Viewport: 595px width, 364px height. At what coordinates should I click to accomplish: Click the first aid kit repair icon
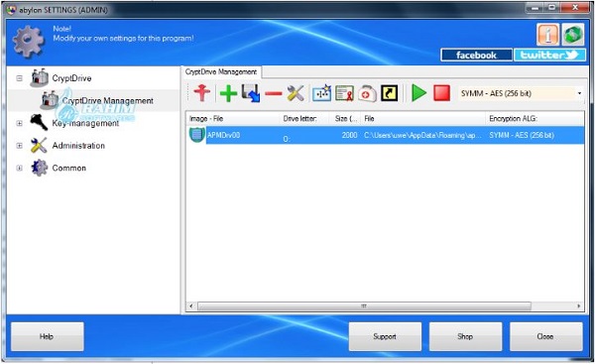tap(367, 93)
